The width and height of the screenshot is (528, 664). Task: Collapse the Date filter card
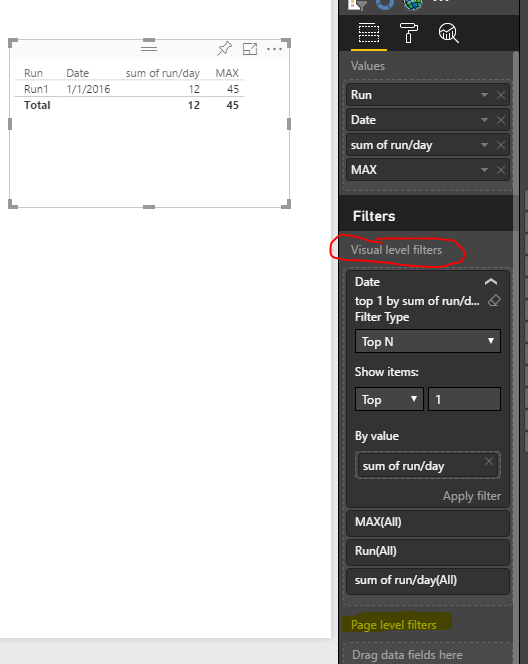491,282
